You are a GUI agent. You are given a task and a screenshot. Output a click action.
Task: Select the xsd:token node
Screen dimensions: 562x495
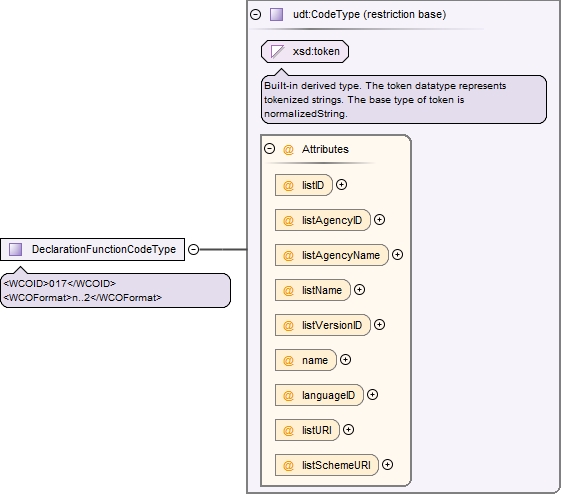click(x=305, y=51)
